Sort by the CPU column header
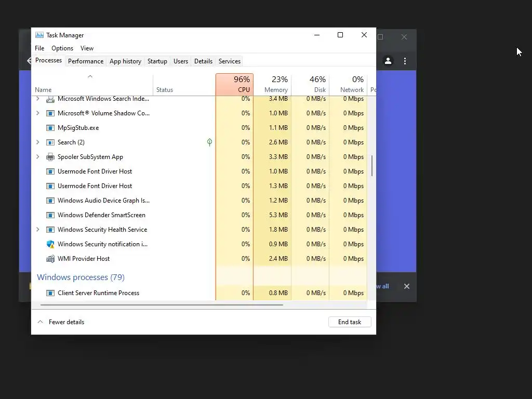This screenshot has width=532, height=399. pos(234,85)
